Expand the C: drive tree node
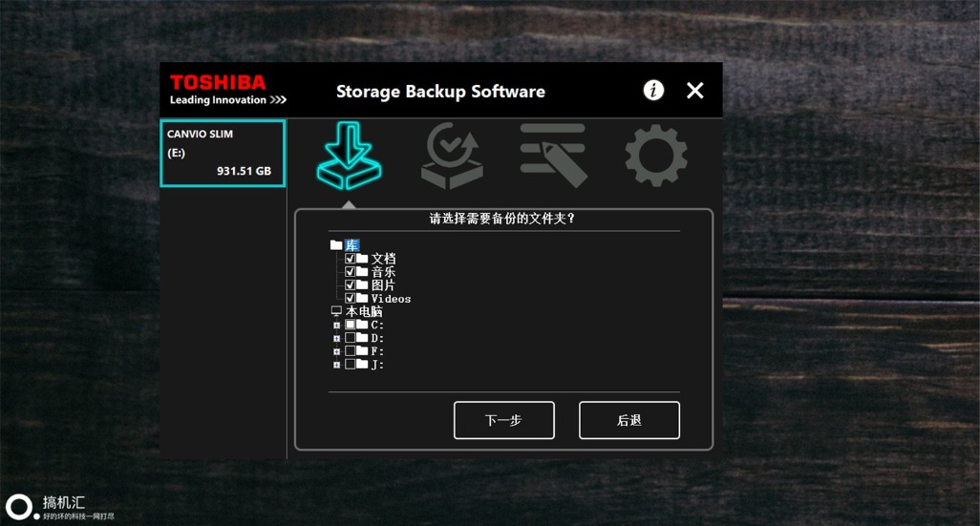This screenshot has width=980, height=526. coord(336,326)
